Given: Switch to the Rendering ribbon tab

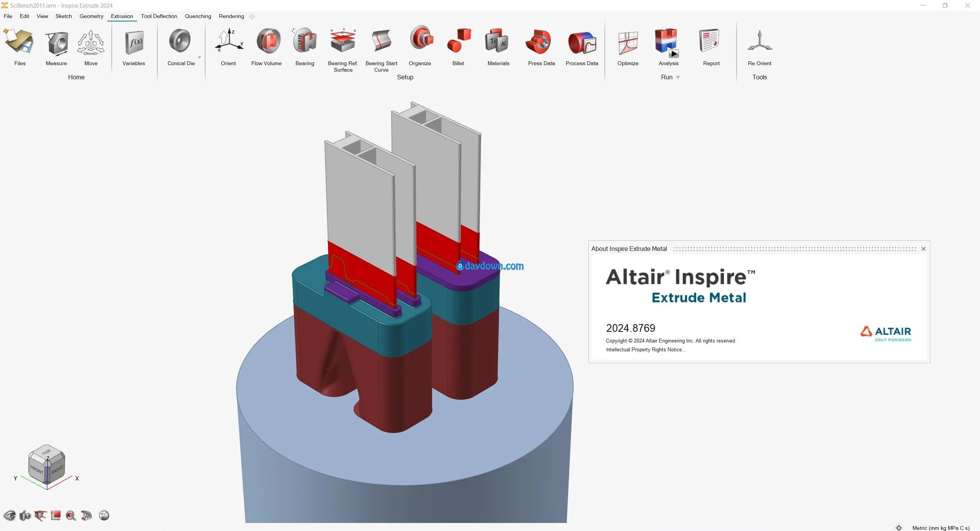Looking at the screenshot, I should coord(231,16).
